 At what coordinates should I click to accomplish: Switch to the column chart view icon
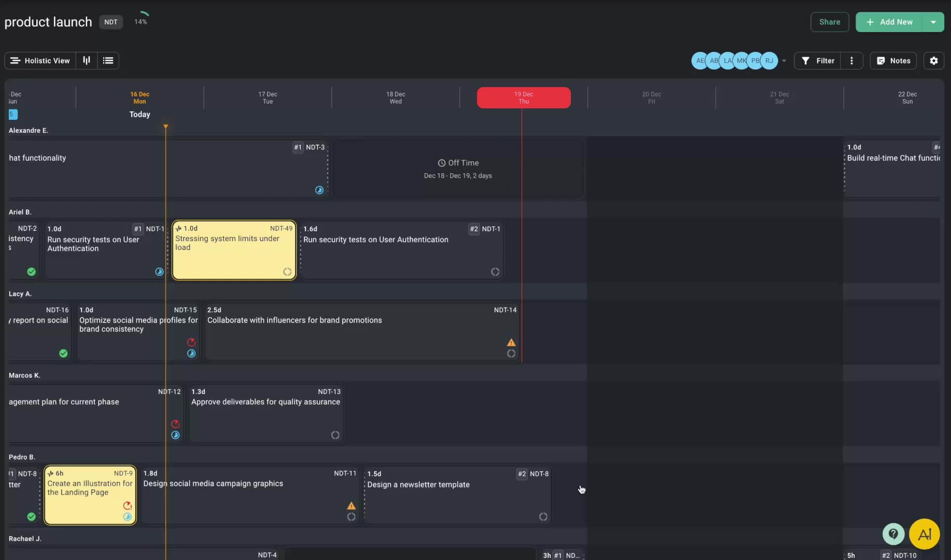[87, 61]
